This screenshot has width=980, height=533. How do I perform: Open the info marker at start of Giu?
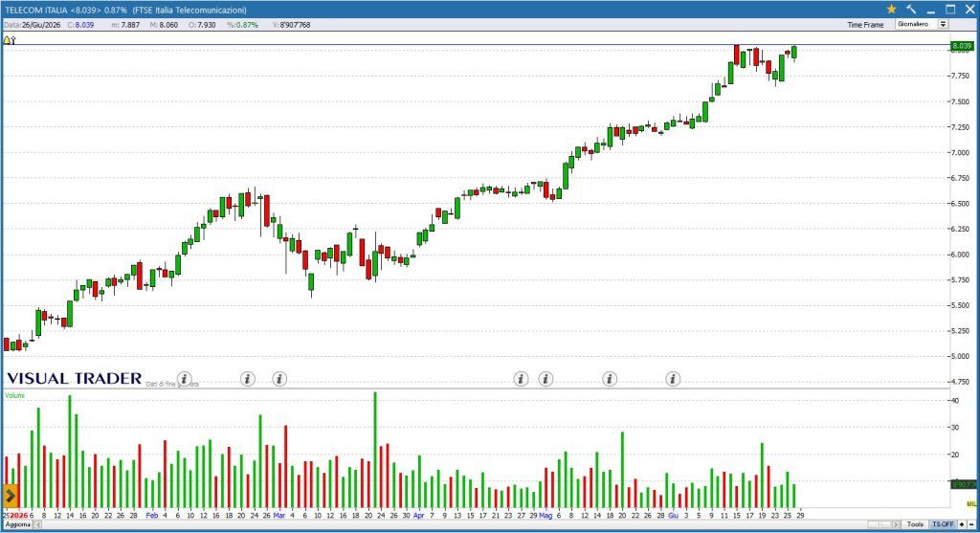(x=673, y=379)
